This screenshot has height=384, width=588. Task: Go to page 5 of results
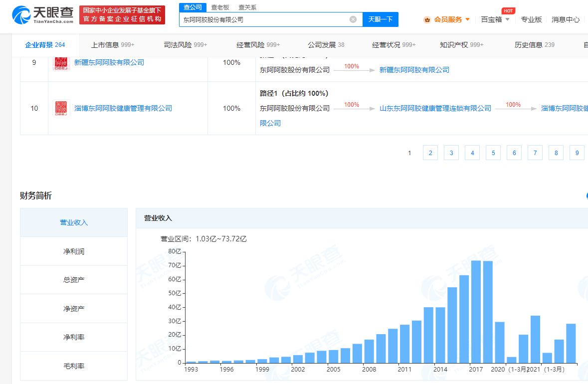[493, 153]
